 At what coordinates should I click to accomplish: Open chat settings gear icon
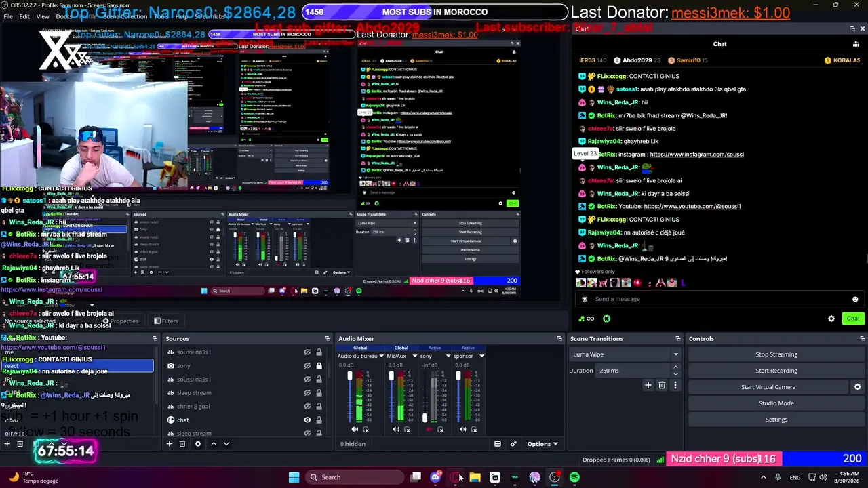[x=831, y=319]
